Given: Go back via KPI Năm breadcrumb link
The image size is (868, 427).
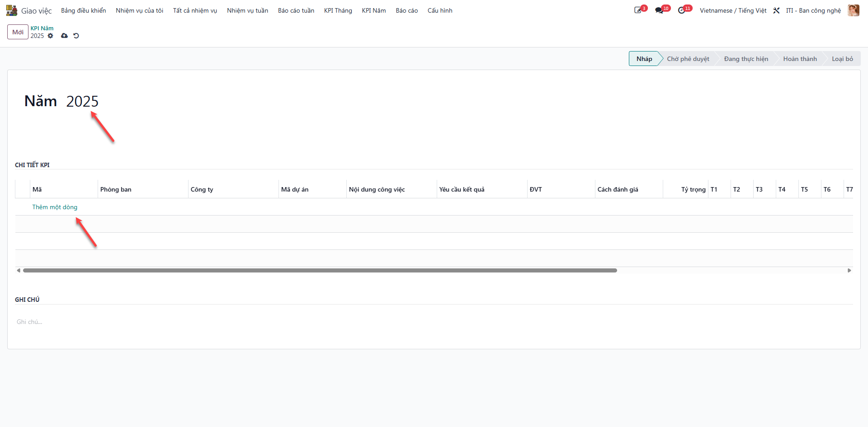Looking at the screenshot, I should pyautogui.click(x=42, y=28).
